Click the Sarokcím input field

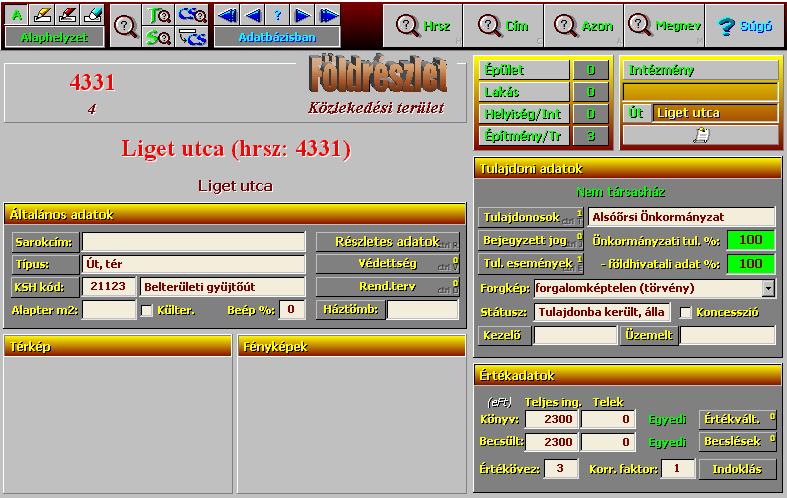(x=193, y=242)
